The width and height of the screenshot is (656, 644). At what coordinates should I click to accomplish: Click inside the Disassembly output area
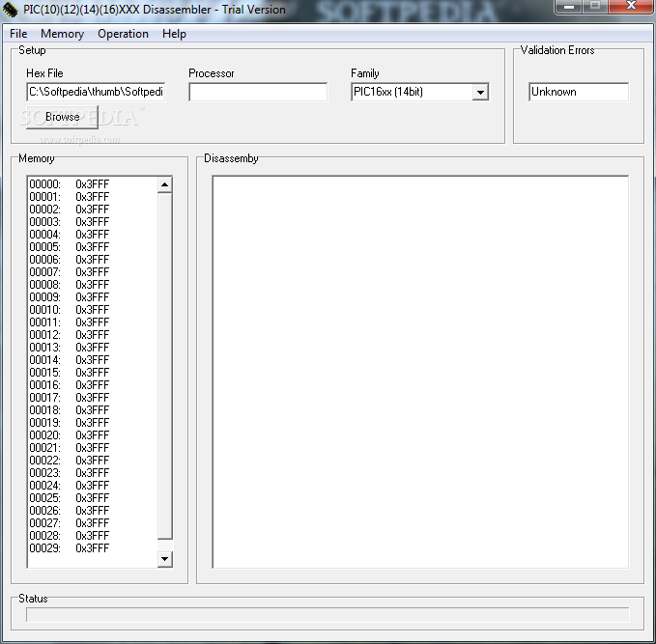click(420, 372)
